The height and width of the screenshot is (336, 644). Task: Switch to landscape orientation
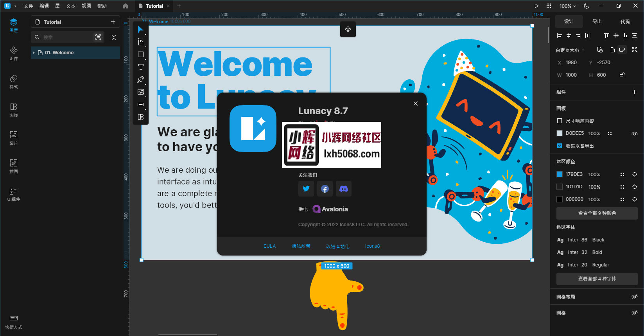[x=622, y=50]
